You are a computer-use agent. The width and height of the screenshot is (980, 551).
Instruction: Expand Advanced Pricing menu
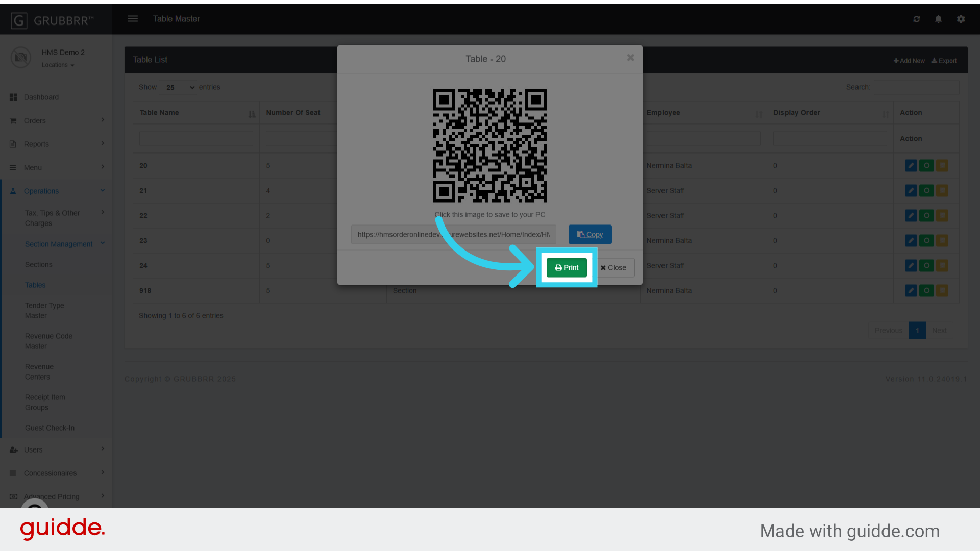[56, 497]
